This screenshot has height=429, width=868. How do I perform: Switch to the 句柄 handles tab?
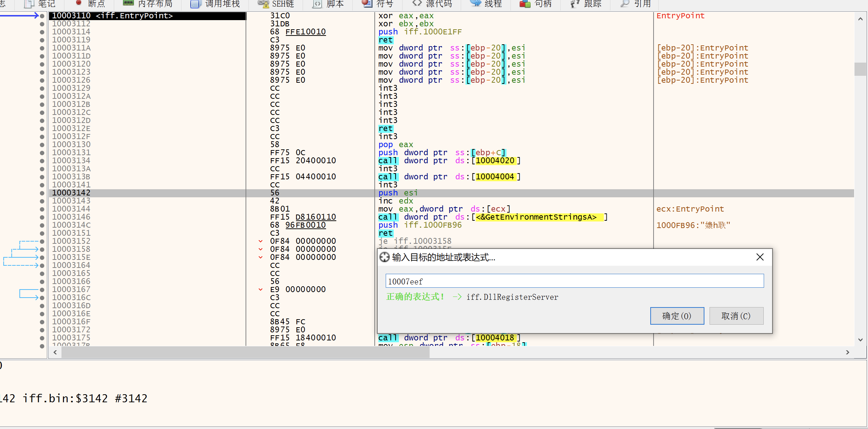(535, 4)
